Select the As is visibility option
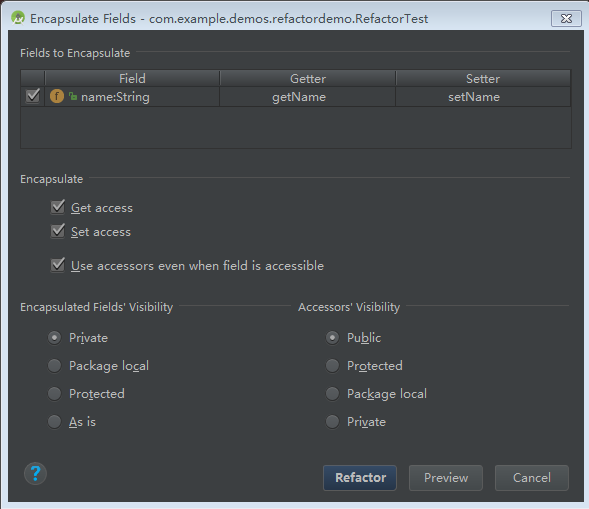 (54, 421)
